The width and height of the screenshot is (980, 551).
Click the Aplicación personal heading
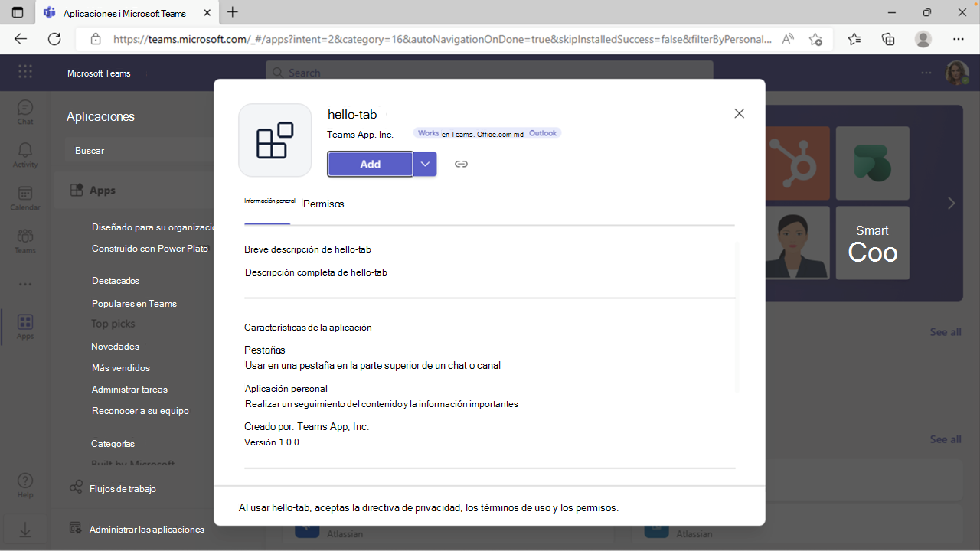(x=286, y=389)
